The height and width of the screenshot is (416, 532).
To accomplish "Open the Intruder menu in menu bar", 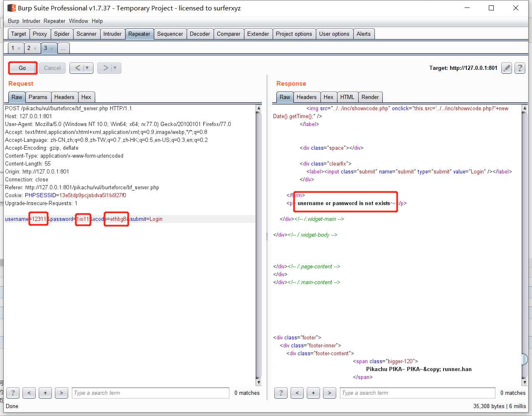I will point(32,21).
